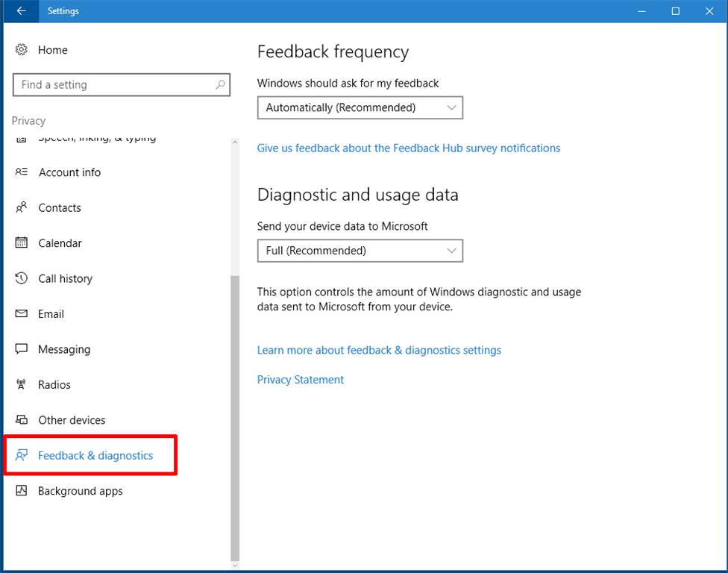Click the back arrow in the title bar
The width and height of the screenshot is (728, 573).
(21, 11)
